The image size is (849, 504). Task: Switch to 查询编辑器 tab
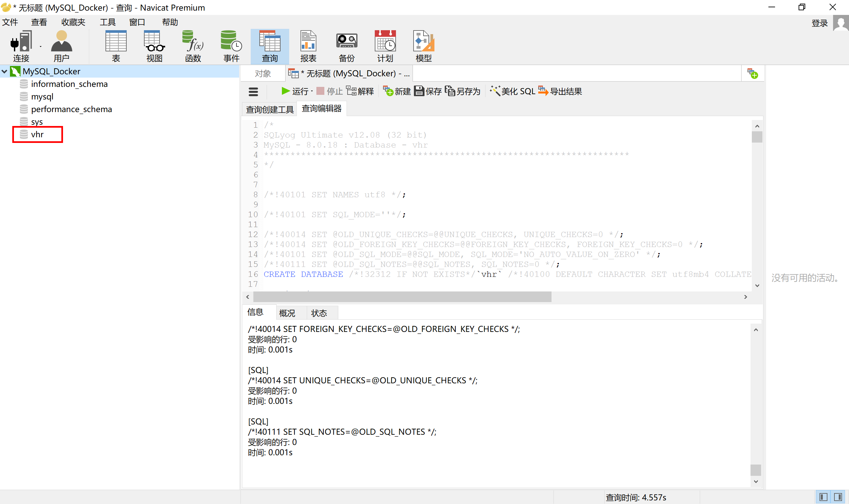coord(322,108)
